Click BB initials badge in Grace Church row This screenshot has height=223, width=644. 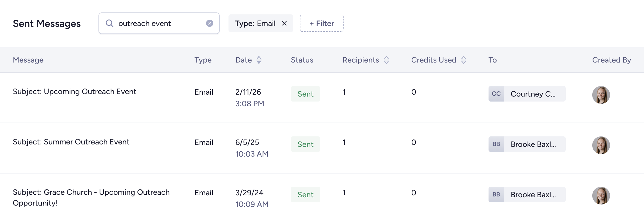click(496, 195)
